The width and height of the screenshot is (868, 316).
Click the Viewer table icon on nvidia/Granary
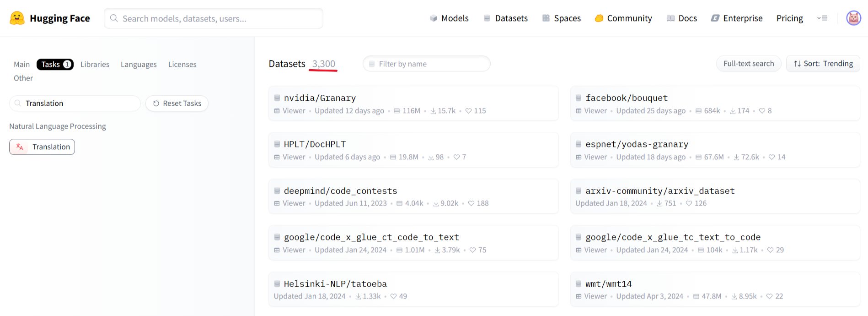(277, 111)
